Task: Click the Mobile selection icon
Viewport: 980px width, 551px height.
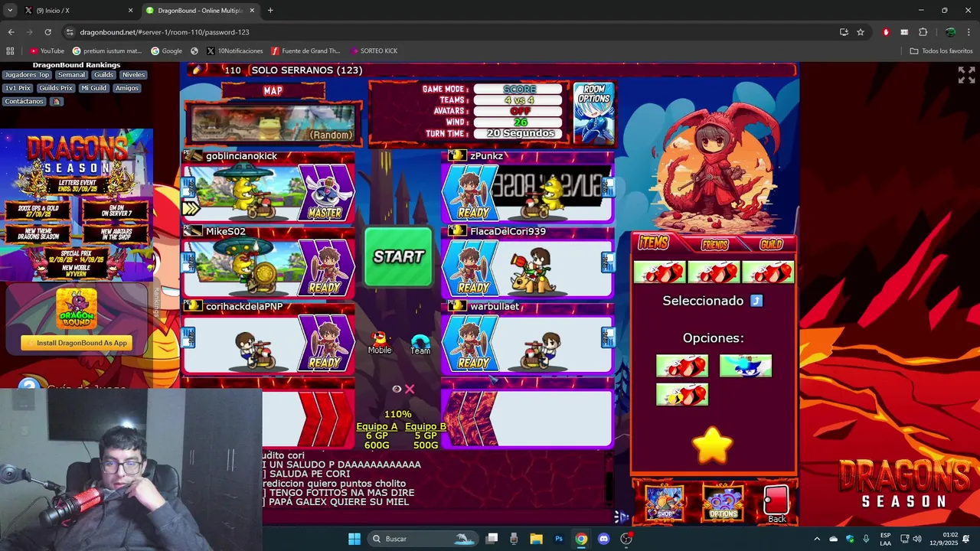Action: (380, 342)
